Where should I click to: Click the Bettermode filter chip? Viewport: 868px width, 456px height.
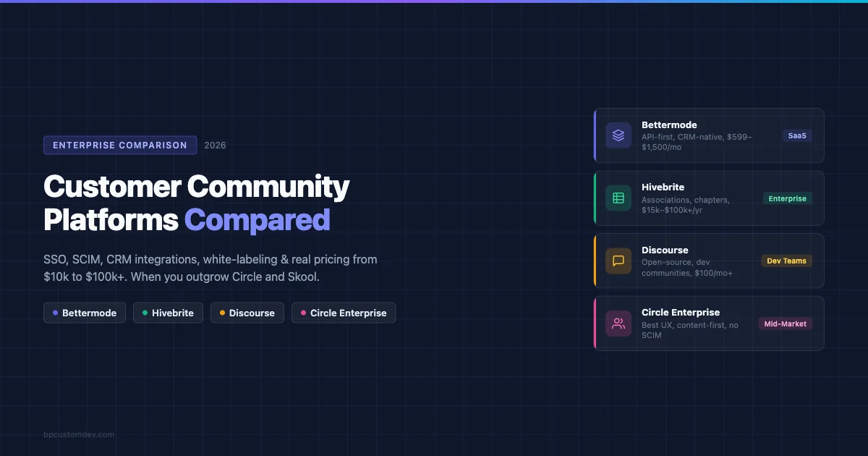(85, 313)
